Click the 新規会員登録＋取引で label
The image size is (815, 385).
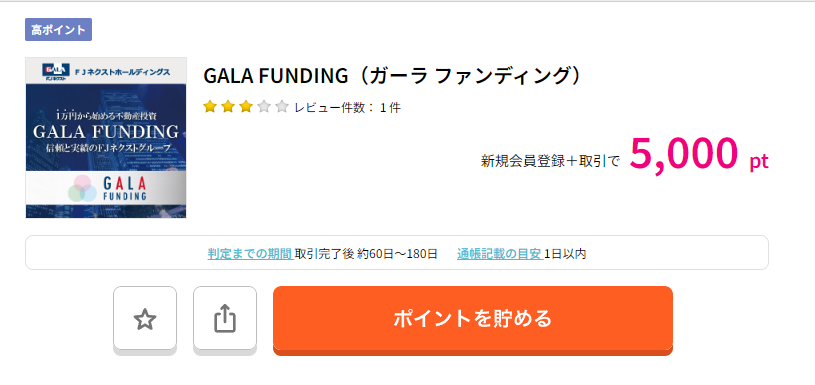coord(551,162)
